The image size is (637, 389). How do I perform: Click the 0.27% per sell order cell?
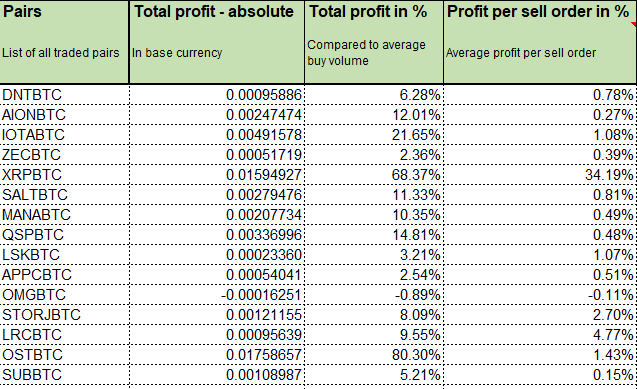coord(540,115)
